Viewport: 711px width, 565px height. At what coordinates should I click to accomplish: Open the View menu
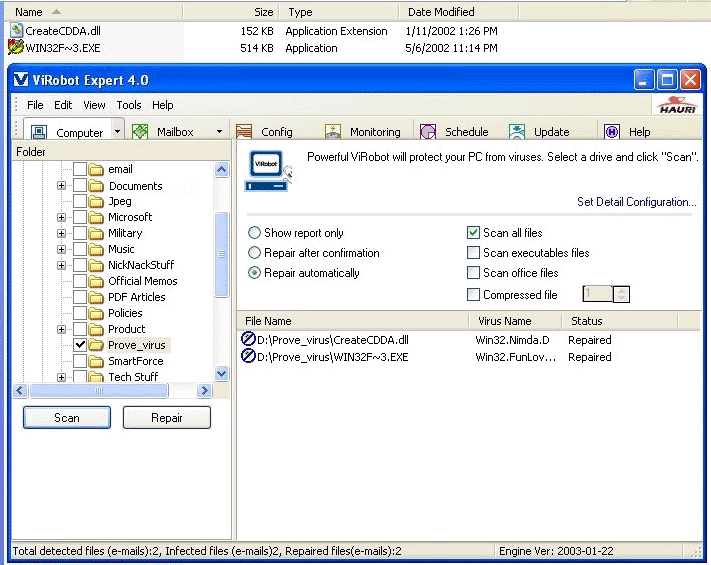pyautogui.click(x=95, y=105)
